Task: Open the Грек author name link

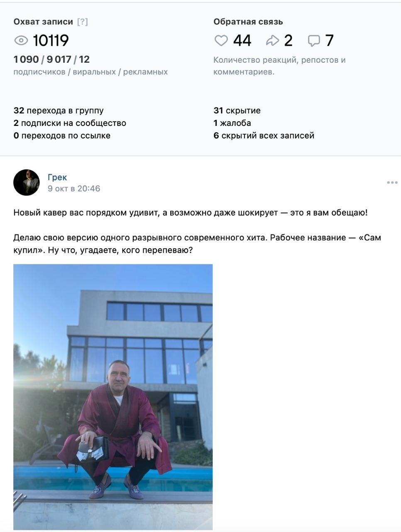Action: coord(57,177)
